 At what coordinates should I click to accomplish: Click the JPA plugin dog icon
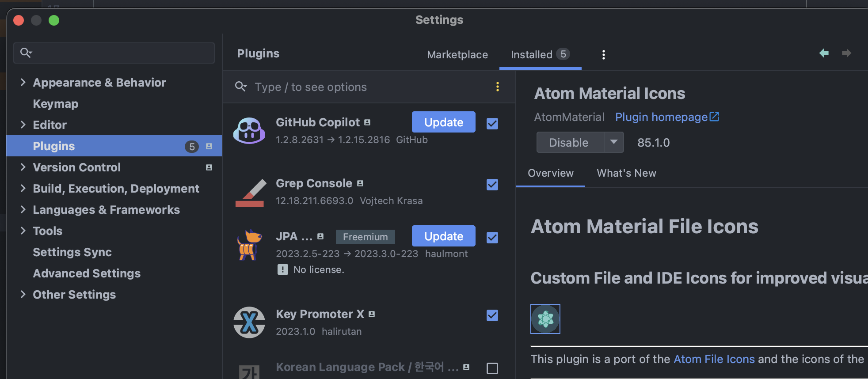coord(249,245)
